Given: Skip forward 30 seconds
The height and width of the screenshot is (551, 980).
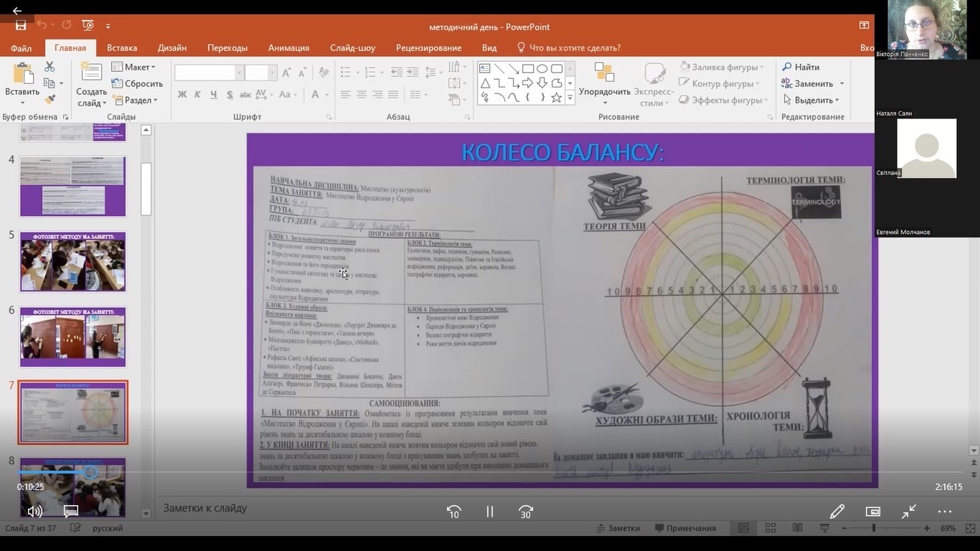Looking at the screenshot, I should tap(526, 512).
